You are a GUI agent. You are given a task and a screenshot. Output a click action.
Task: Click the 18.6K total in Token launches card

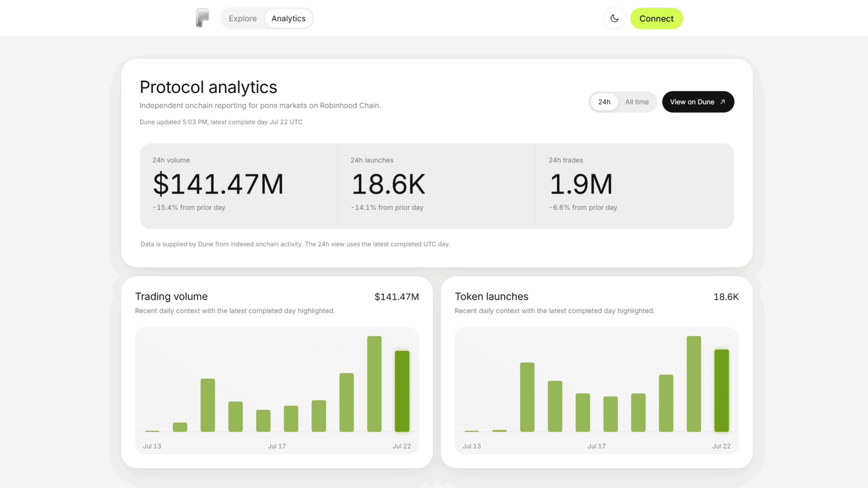pos(726,297)
